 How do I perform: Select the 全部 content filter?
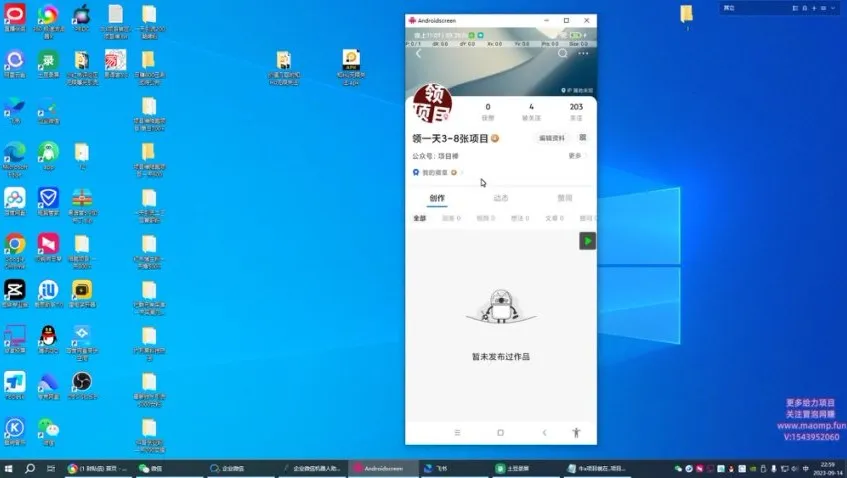pyautogui.click(x=420, y=217)
